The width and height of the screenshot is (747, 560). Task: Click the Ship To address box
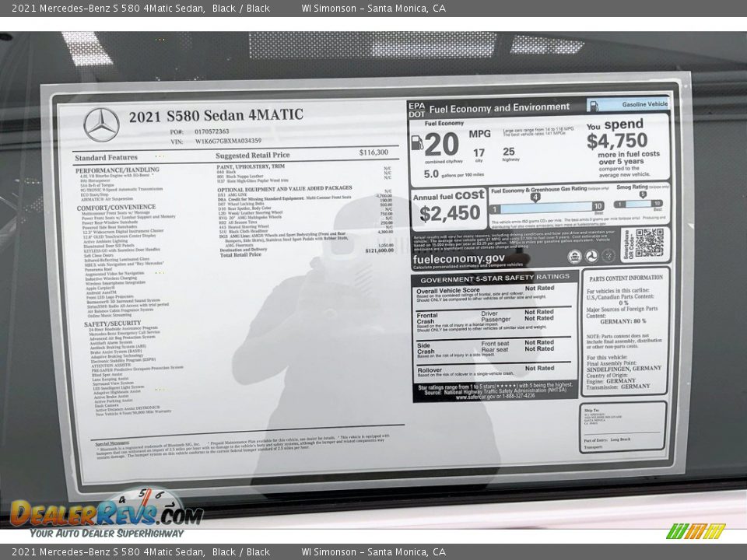[623, 427]
